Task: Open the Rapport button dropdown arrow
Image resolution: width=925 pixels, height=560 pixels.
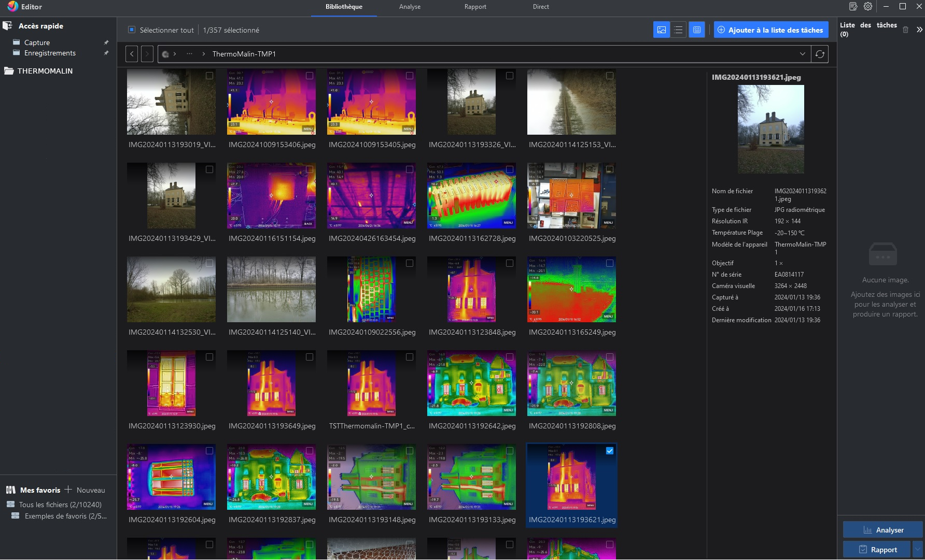Action: [x=918, y=549]
